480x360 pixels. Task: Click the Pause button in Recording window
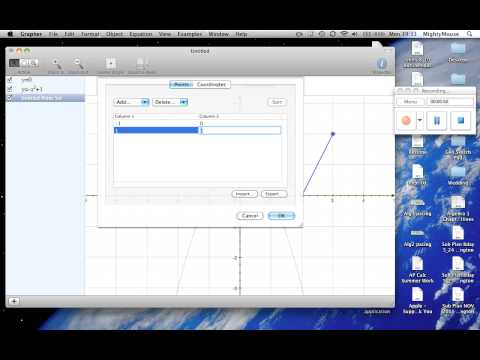pyautogui.click(x=437, y=120)
